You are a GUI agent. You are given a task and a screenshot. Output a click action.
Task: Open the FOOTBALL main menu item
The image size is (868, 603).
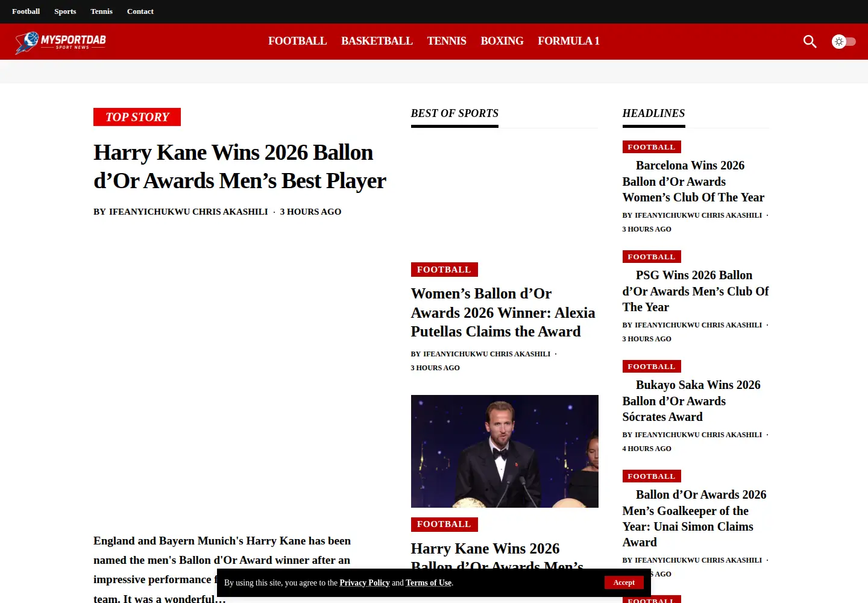[298, 41]
